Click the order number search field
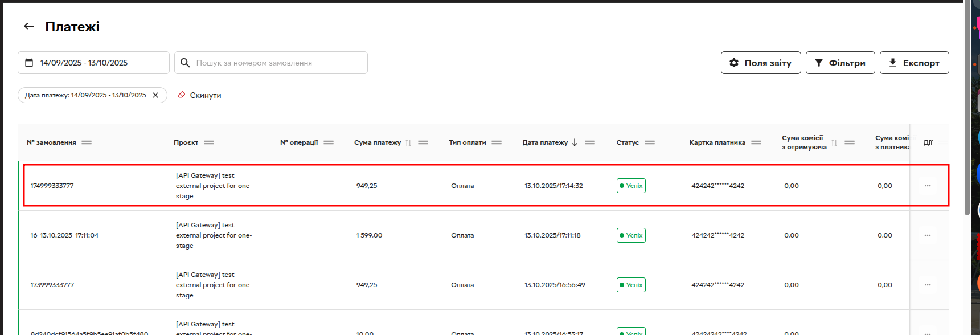980x335 pixels. 279,63
